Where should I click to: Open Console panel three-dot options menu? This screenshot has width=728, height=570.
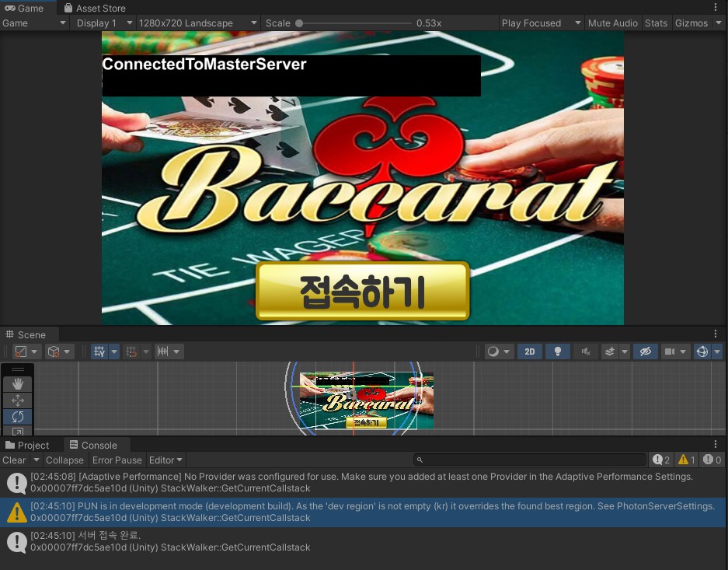coord(716,444)
